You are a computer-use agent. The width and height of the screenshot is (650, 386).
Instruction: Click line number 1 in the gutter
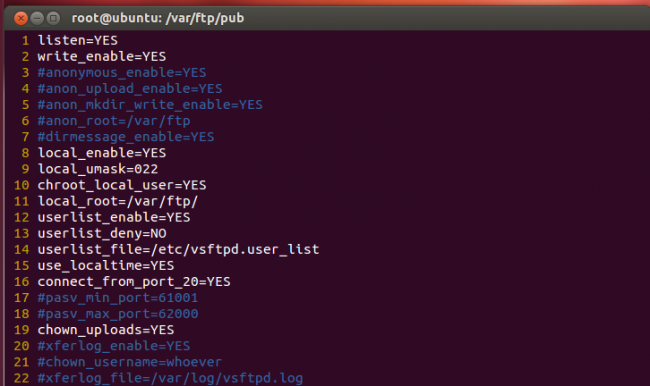pyautogui.click(x=26, y=41)
